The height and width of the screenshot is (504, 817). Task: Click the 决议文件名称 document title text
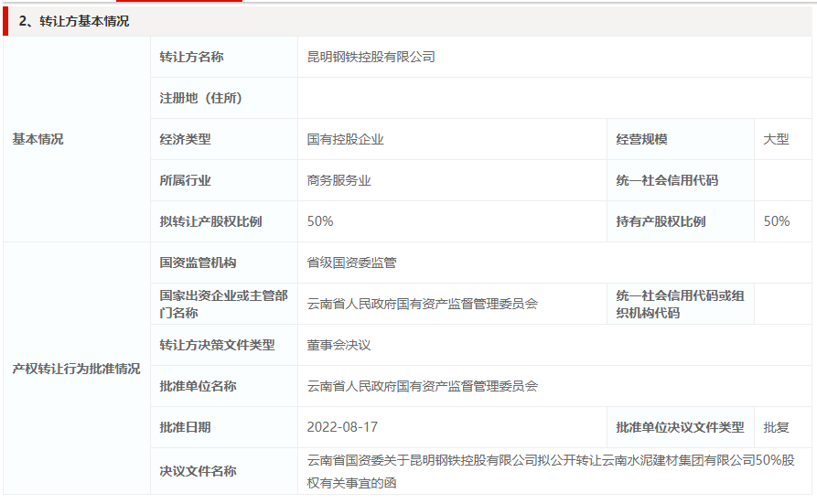[551, 470]
